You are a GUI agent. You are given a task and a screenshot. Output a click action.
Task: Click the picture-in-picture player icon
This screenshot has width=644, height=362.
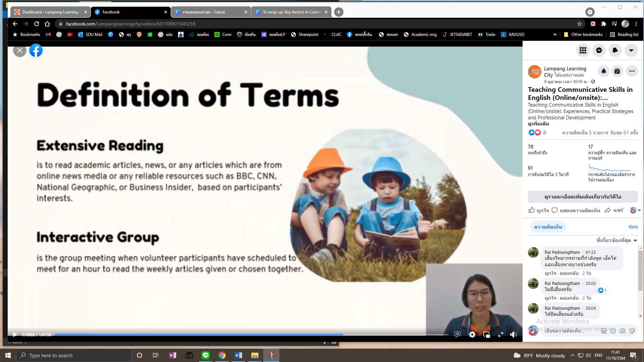(x=486, y=335)
